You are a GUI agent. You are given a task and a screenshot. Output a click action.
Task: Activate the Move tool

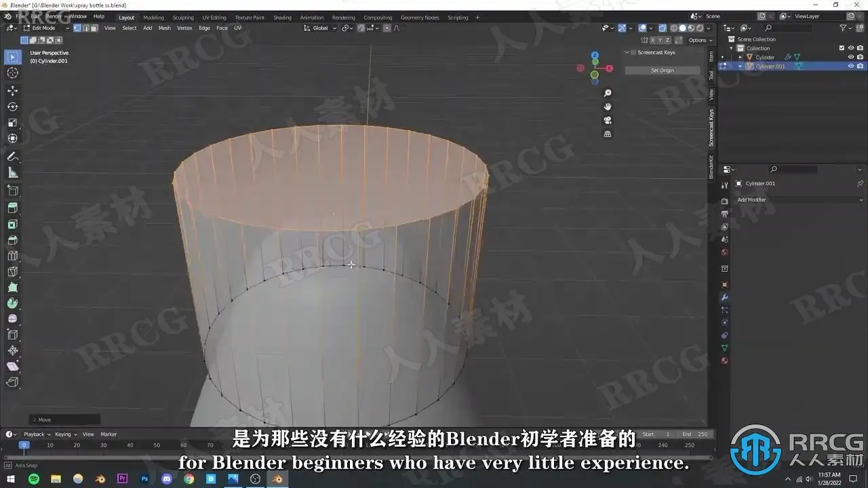pyautogui.click(x=12, y=91)
